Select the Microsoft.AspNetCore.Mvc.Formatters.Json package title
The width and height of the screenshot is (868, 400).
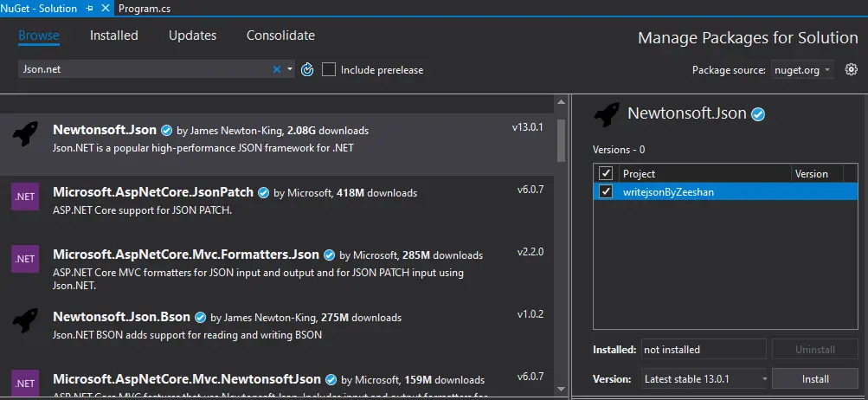tap(186, 255)
